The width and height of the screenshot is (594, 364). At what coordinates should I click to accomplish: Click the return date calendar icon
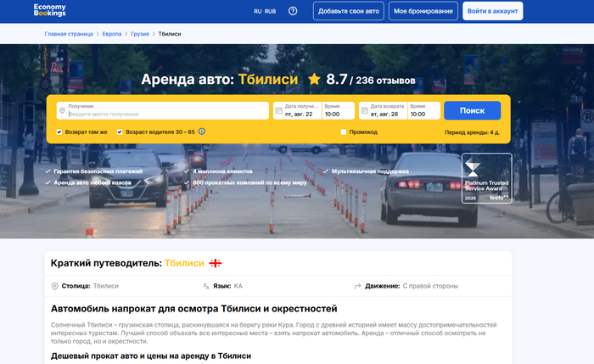(364, 110)
